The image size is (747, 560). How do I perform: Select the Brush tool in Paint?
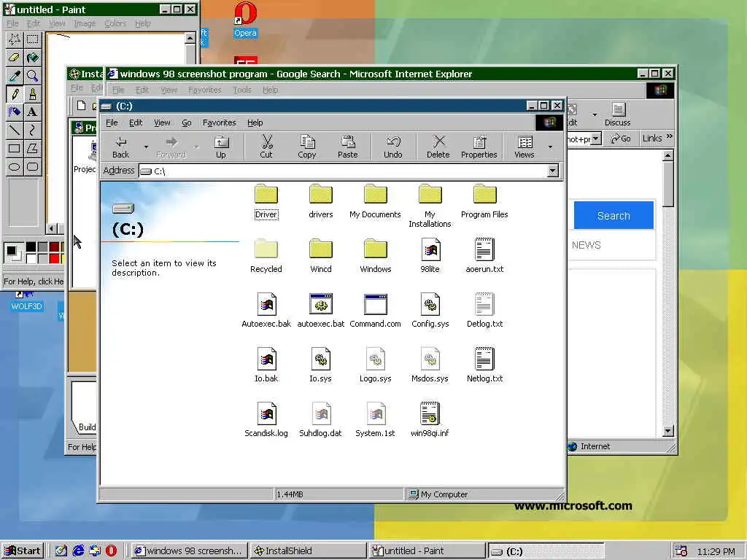(x=32, y=94)
